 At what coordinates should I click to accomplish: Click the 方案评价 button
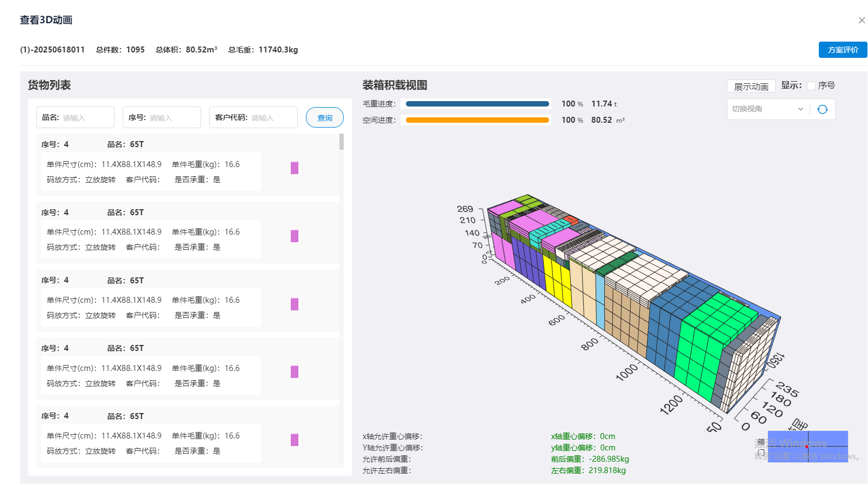(842, 50)
